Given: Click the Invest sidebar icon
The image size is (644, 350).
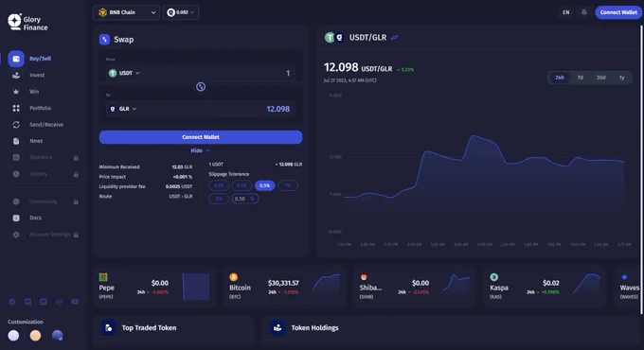Looking at the screenshot, I should point(16,75).
